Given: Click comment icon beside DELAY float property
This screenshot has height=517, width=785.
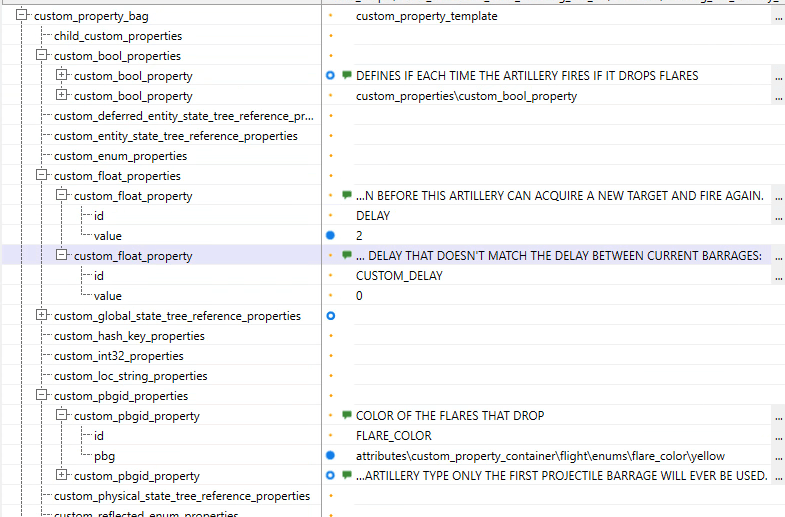Looking at the screenshot, I should coord(347,196).
